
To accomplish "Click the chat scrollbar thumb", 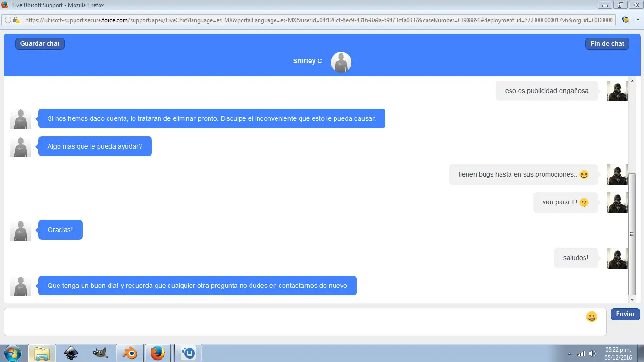I will tap(632, 233).
